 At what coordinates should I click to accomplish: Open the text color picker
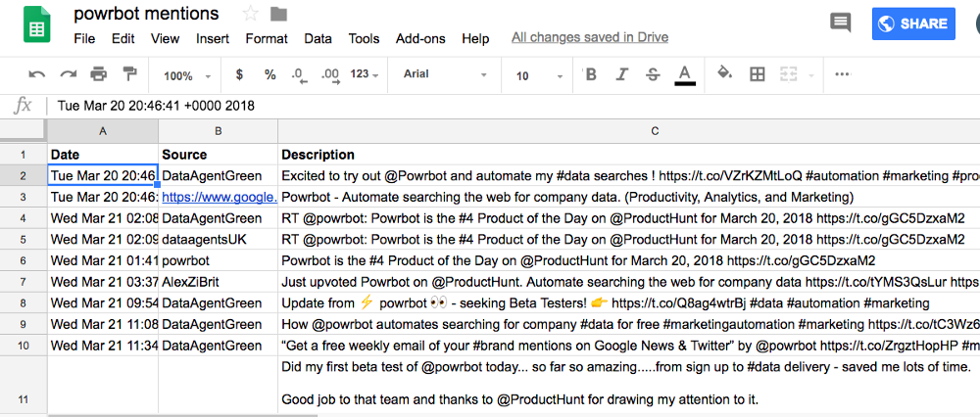(x=685, y=75)
